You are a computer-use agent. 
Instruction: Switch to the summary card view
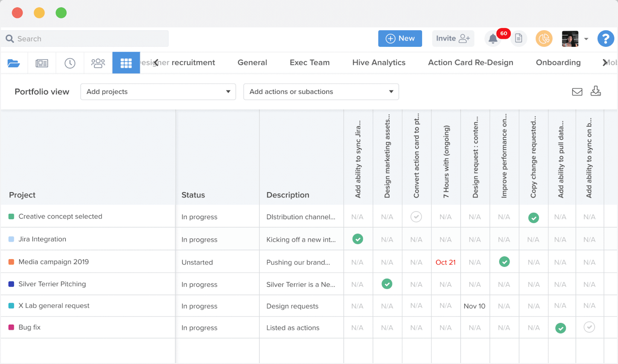(x=42, y=63)
